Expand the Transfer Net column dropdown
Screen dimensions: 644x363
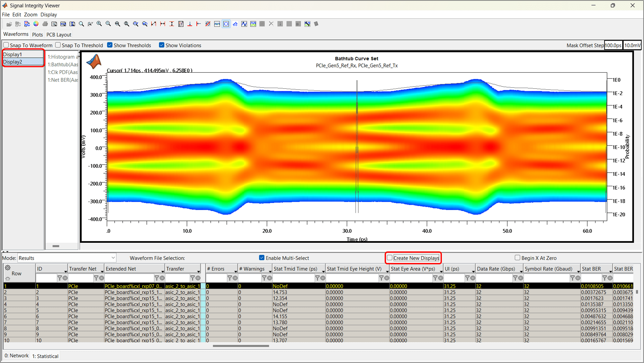tap(102, 271)
